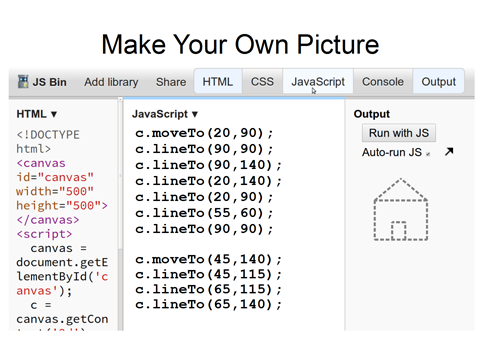Image resolution: width=480 pixels, height=360 pixels.
Task: Toggle the HTML panel tab
Action: click(218, 81)
